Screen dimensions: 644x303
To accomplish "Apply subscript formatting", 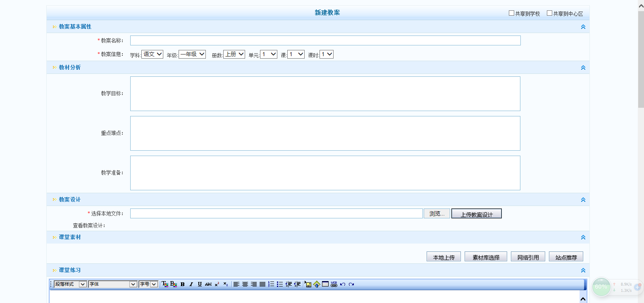I will click(226, 284).
